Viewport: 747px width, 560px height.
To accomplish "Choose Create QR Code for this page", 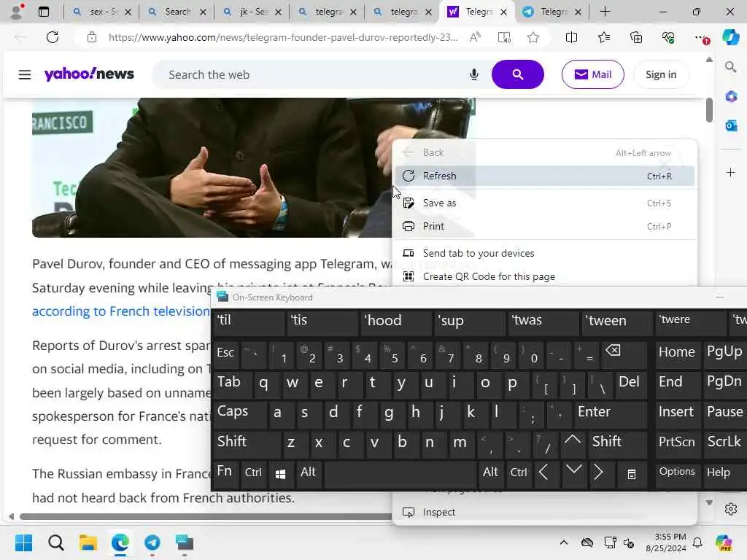I will point(544,276).
